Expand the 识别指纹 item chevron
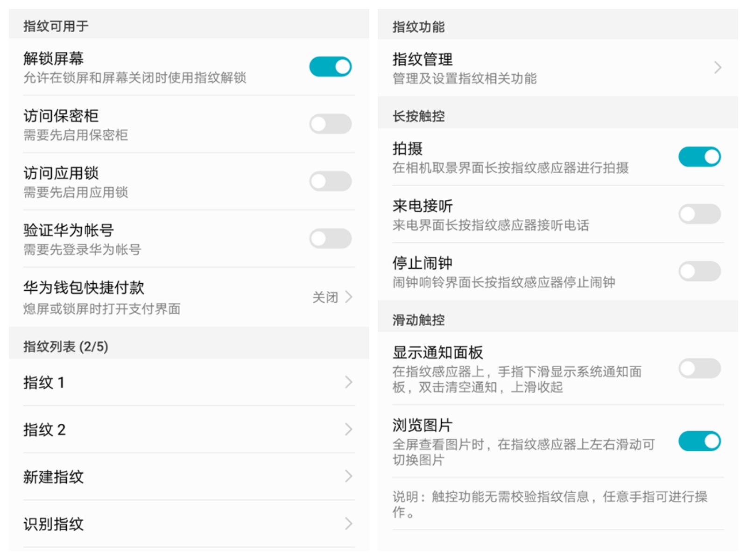747x560 pixels. pyautogui.click(x=348, y=524)
